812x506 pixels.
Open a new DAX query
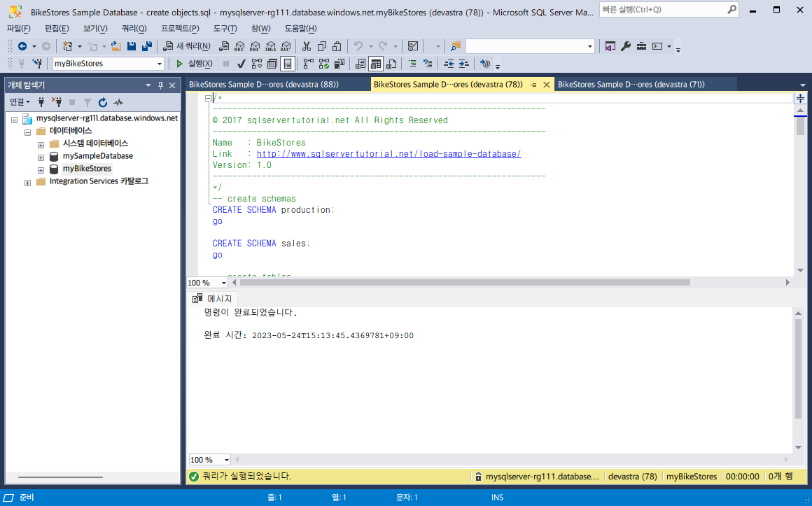coord(286,47)
